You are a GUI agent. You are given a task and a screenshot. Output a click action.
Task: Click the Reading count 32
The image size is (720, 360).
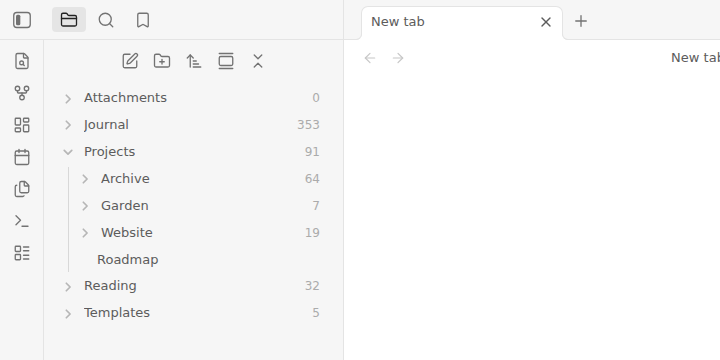[312, 286]
